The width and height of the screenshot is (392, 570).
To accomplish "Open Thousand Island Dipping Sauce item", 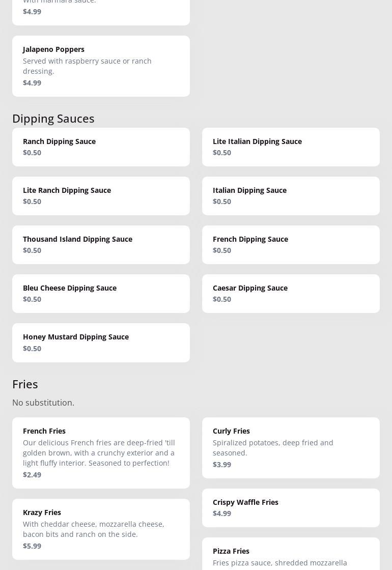I will click(101, 244).
